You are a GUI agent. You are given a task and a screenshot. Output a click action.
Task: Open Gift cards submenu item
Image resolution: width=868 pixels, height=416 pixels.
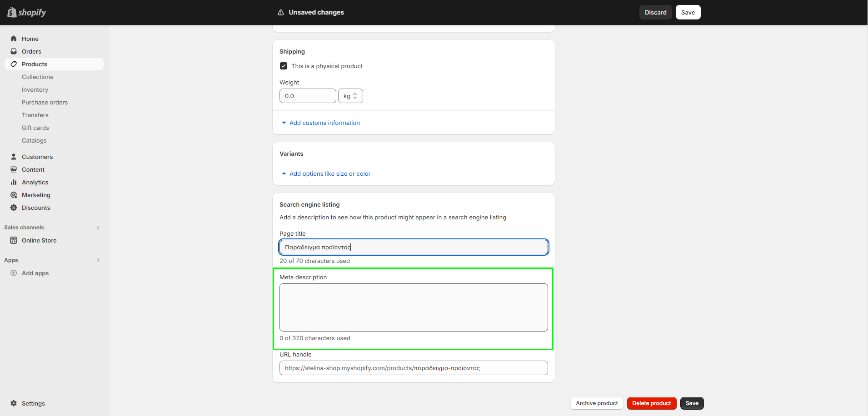pyautogui.click(x=35, y=128)
